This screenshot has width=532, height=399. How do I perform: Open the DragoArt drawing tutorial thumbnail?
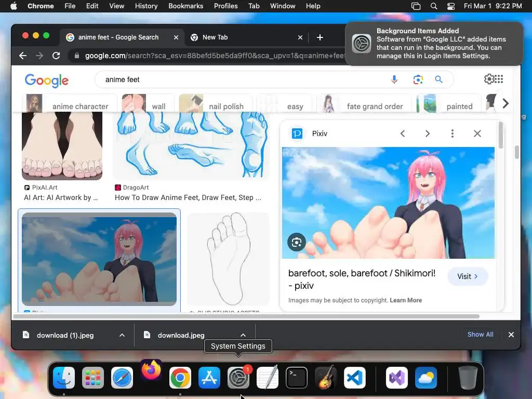pos(191,145)
